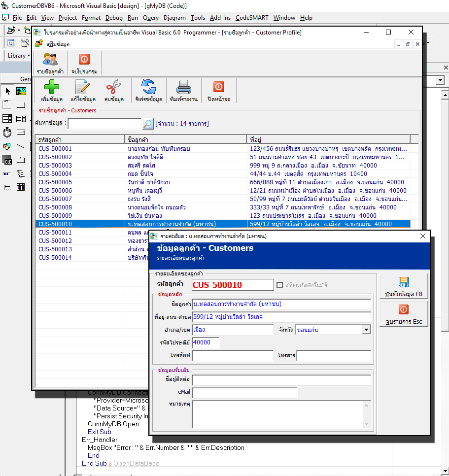This screenshot has height=476, width=449.
Task: Click the General tab of the toolbox
Action: pyautogui.click(x=17, y=79)
